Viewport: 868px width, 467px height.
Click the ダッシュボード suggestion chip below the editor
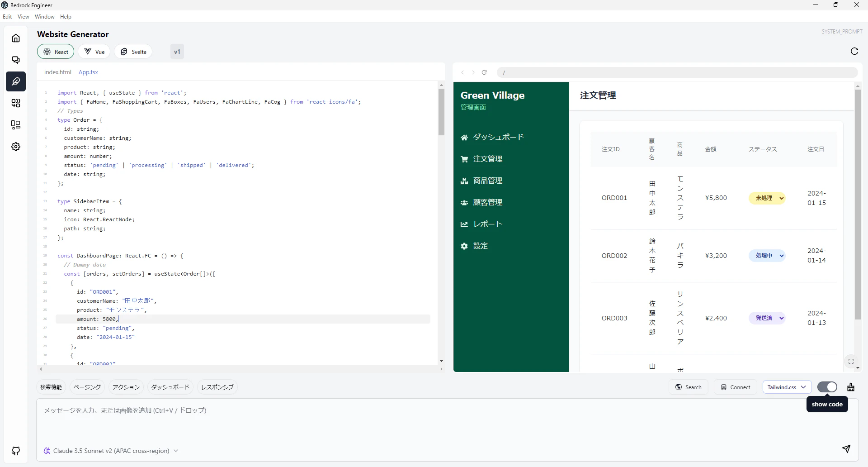[170, 387]
